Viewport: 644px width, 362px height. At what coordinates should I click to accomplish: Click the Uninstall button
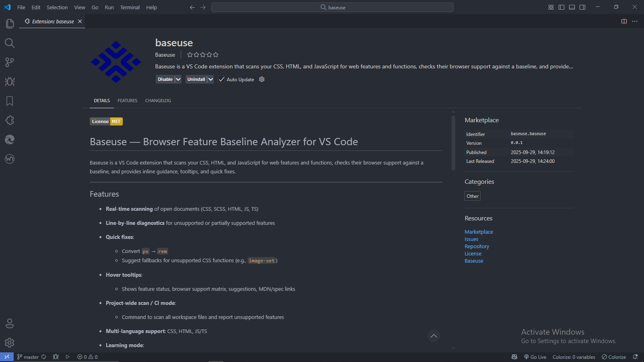[196, 79]
